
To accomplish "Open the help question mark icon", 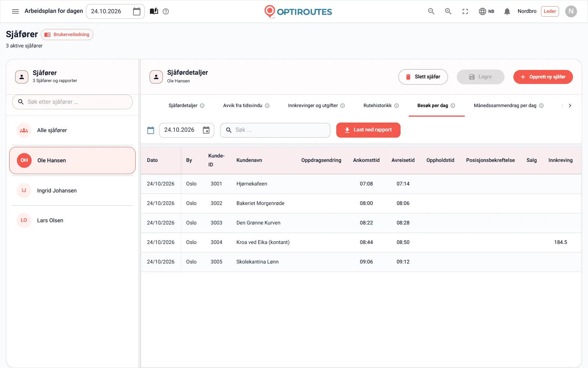I will click(166, 11).
